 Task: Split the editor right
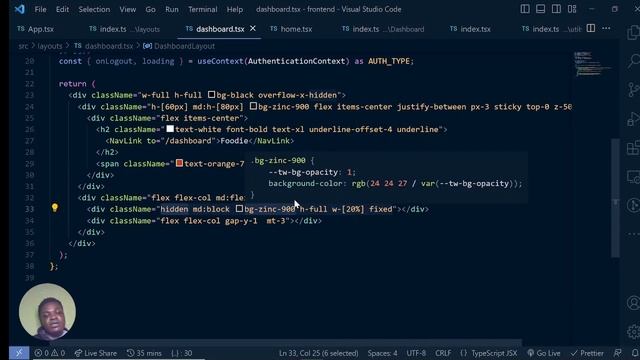tap(591, 28)
